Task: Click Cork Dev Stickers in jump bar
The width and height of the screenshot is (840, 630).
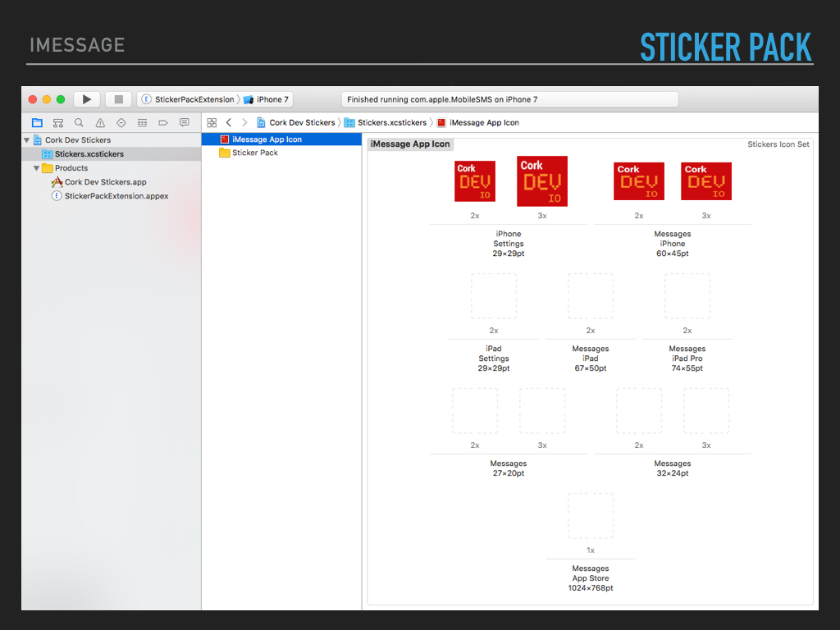Action: click(296, 123)
